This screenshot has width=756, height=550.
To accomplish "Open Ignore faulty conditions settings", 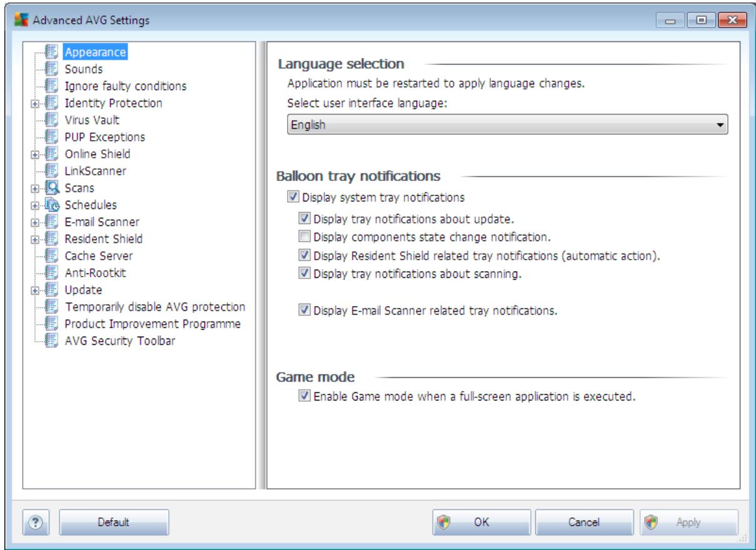I will coord(126,86).
